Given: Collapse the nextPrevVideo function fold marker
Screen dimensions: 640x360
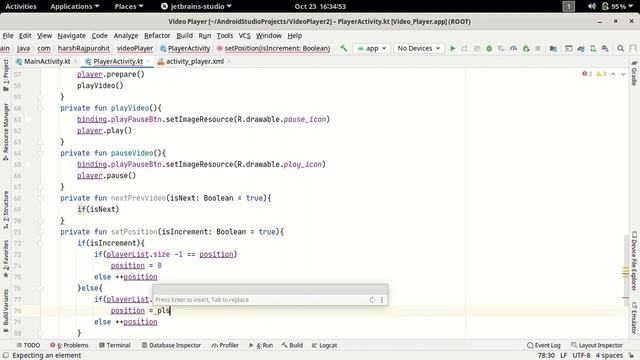Looking at the screenshot, I should (x=40, y=198).
